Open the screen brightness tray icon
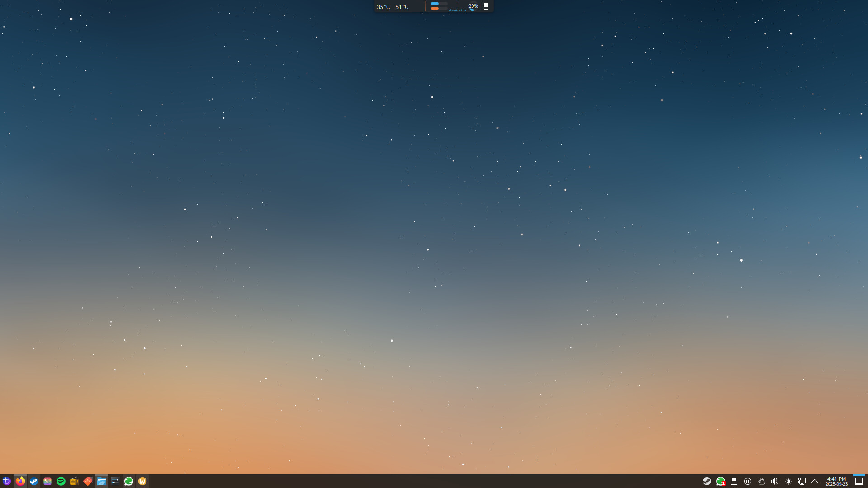 [788, 481]
